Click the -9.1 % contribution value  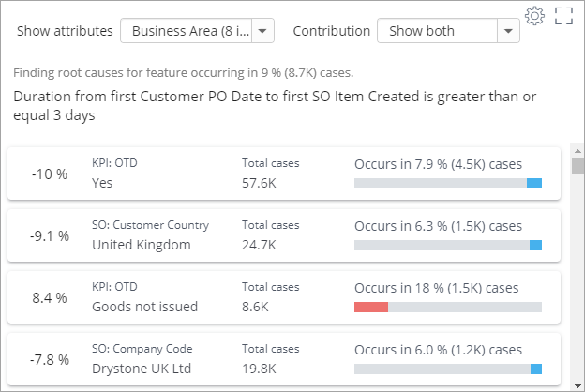50,236
